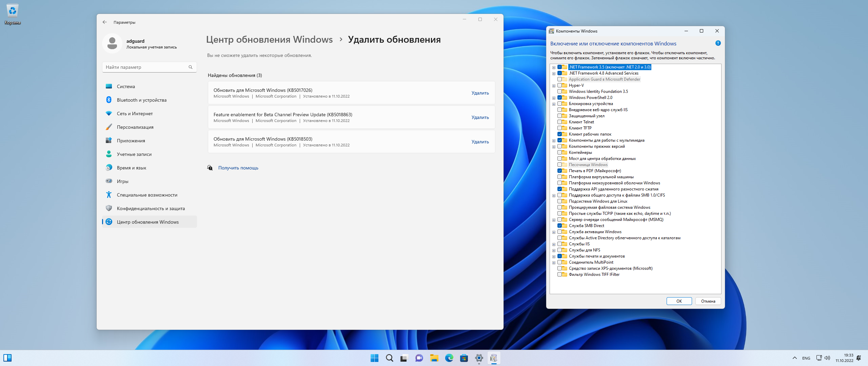Open the Widgets button on the taskbar

pos(7,358)
